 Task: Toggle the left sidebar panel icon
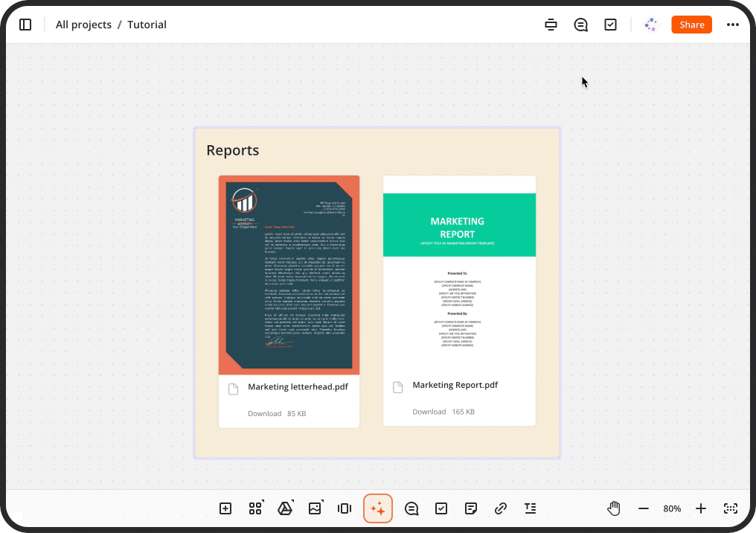point(25,25)
